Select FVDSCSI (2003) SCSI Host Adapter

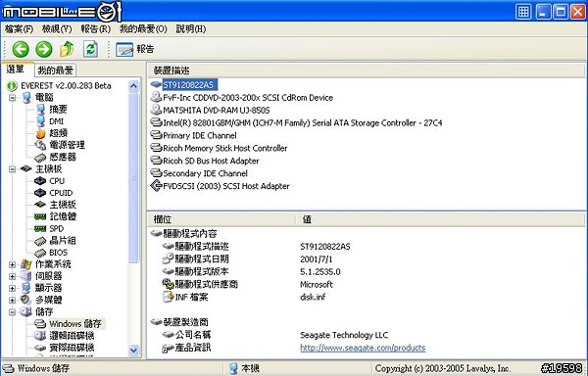pos(226,186)
